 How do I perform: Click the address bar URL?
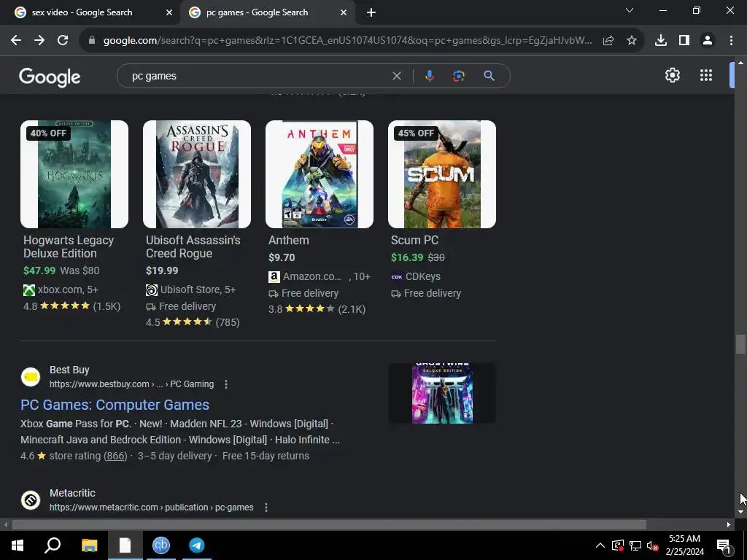tap(348, 41)
